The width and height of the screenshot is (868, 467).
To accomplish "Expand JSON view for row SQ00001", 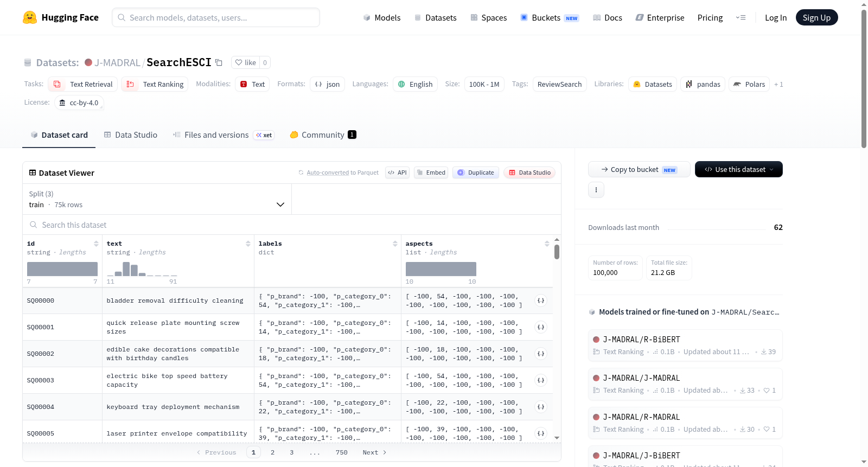I will 541,327.
